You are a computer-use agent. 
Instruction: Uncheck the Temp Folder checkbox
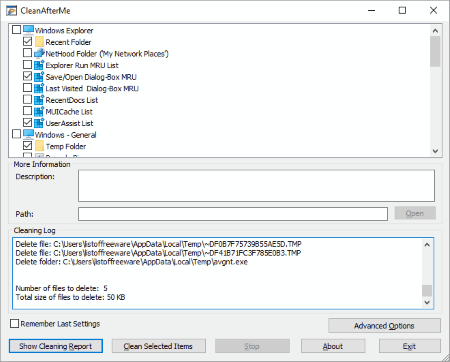point(28,145)
